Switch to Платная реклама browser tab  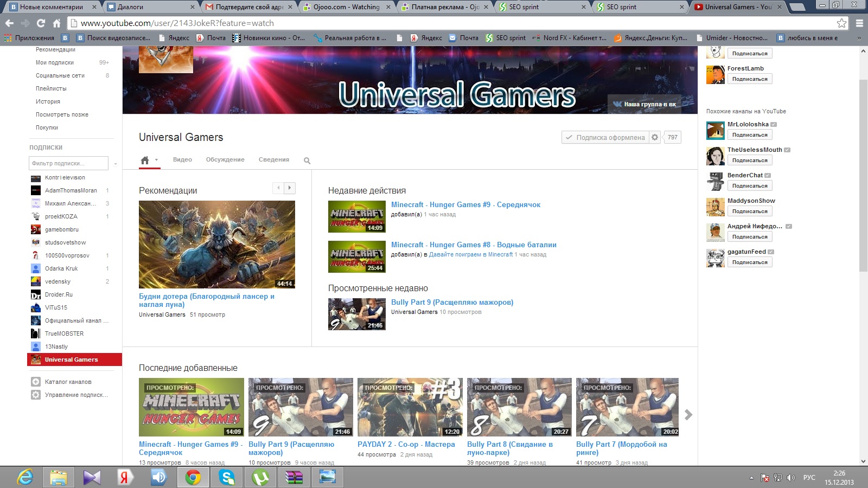[x=445, y=7]
